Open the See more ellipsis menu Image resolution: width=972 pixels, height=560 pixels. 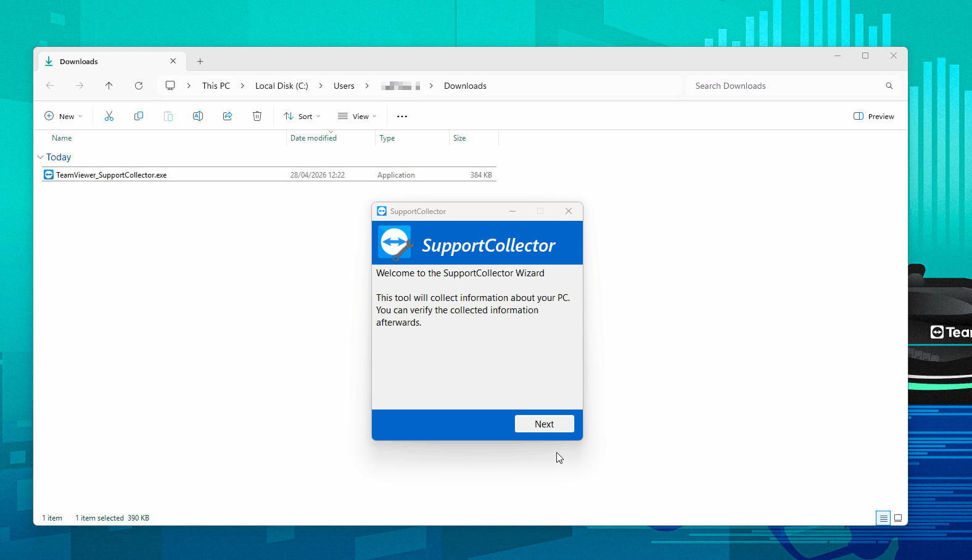coord(402,116)
